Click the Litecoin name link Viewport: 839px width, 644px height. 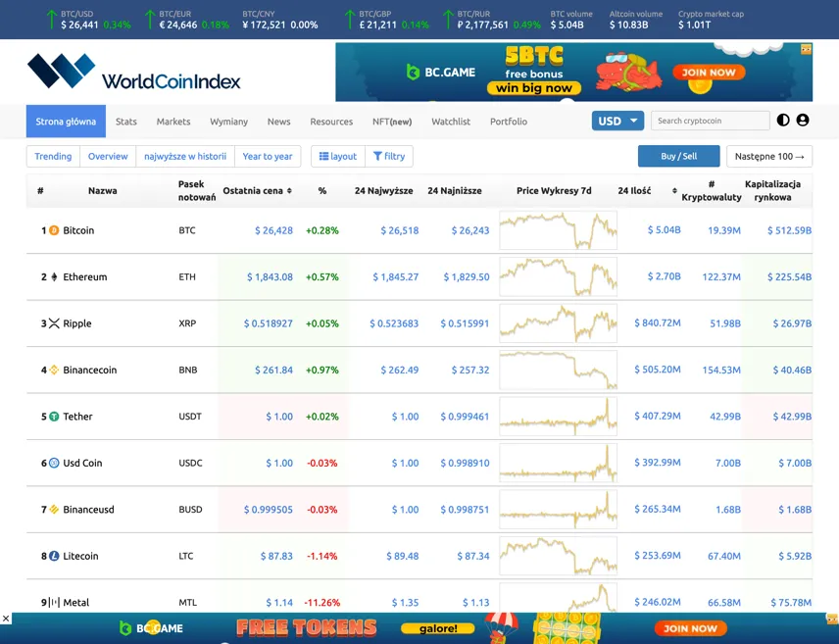coord(80,556)
